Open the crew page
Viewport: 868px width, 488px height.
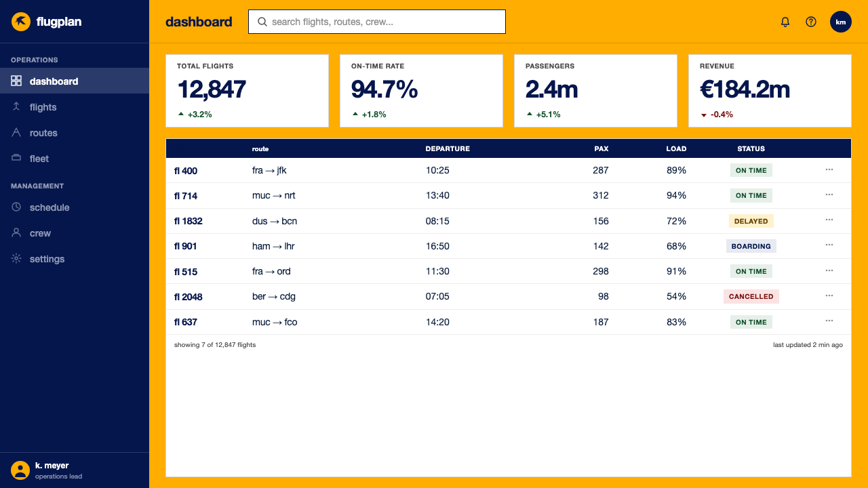[75, 232]
